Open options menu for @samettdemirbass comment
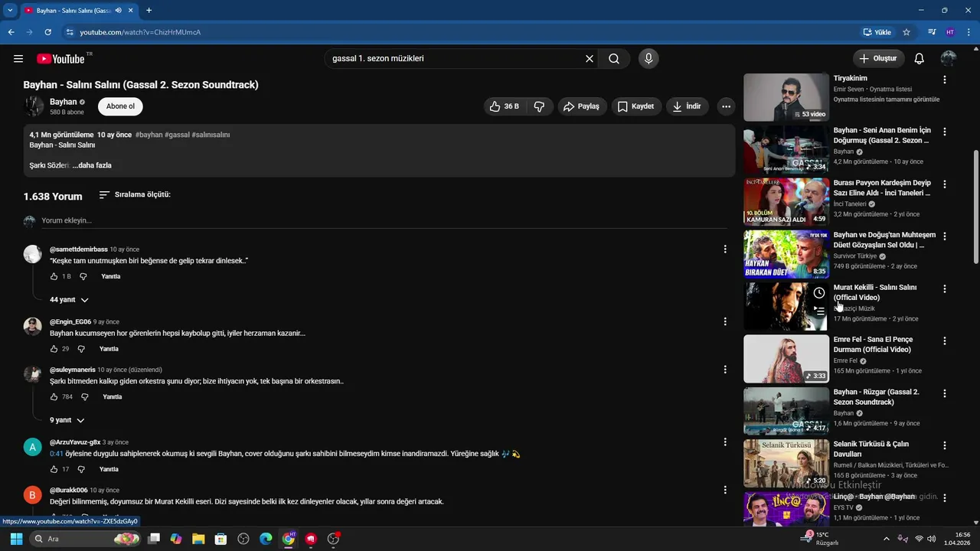The image size is (980, 551). coord(725,249)
